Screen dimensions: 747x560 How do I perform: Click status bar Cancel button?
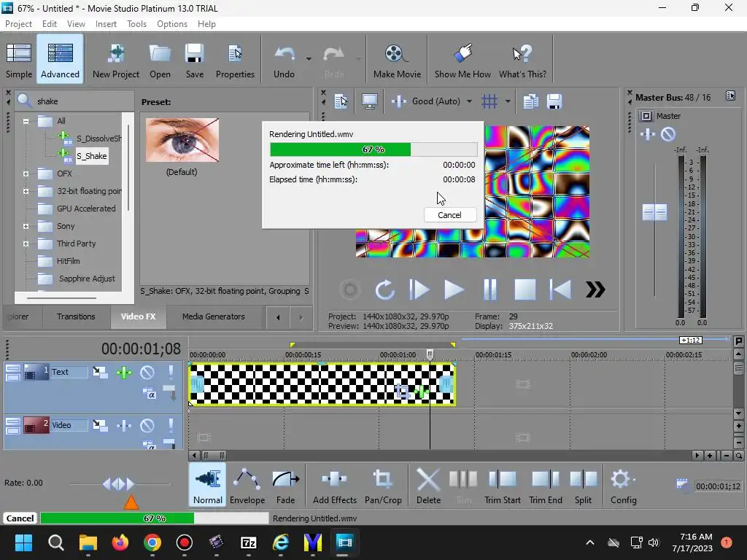pyautogui.click(x=20, y=518)
